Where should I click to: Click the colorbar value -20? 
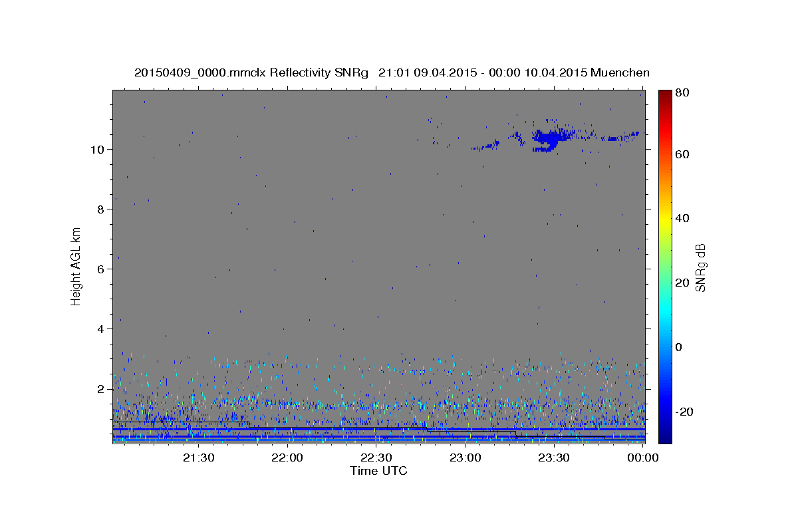[x=684, y=412]
